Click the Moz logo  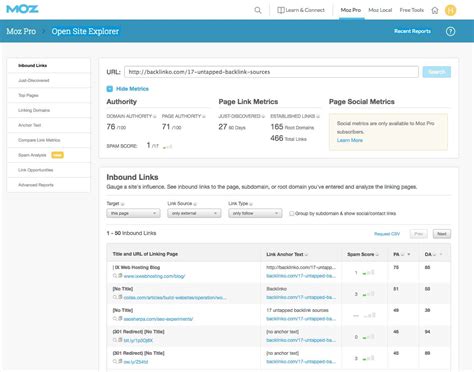point(22,9)
